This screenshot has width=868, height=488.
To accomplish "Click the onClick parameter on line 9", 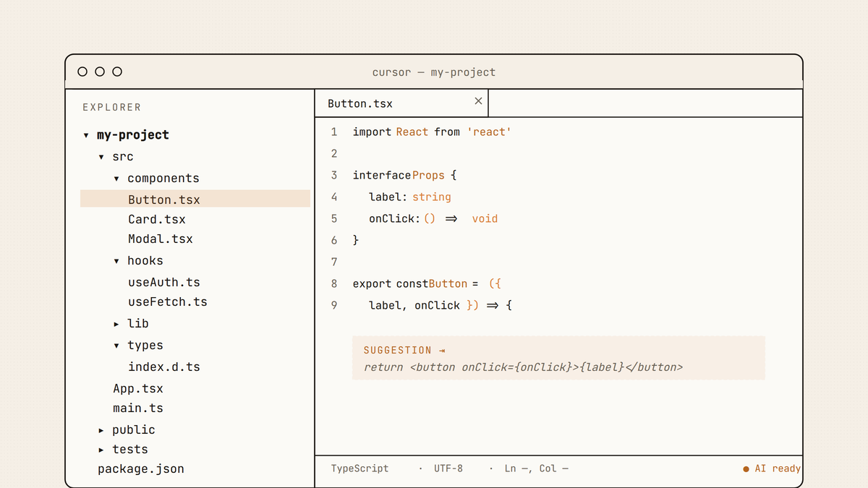I will point(437,305).
